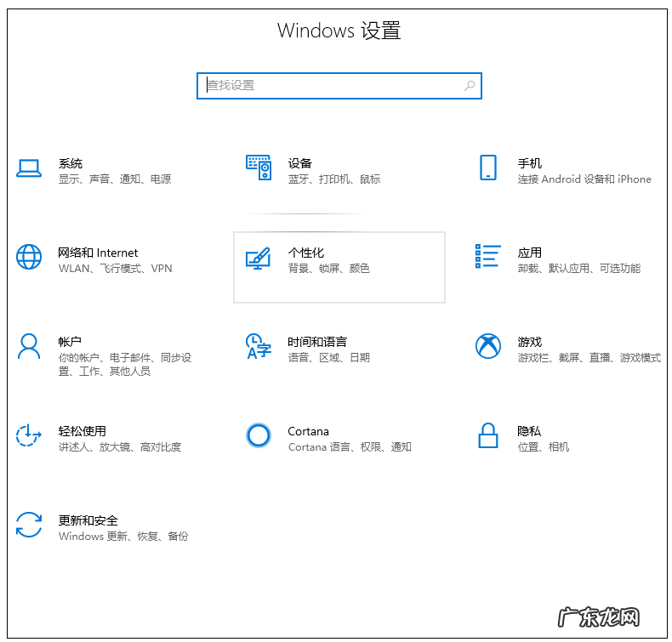672x642 pixels.
Task: Click description 背景、锁屏、颜色
Action: (x=329, y=269)
